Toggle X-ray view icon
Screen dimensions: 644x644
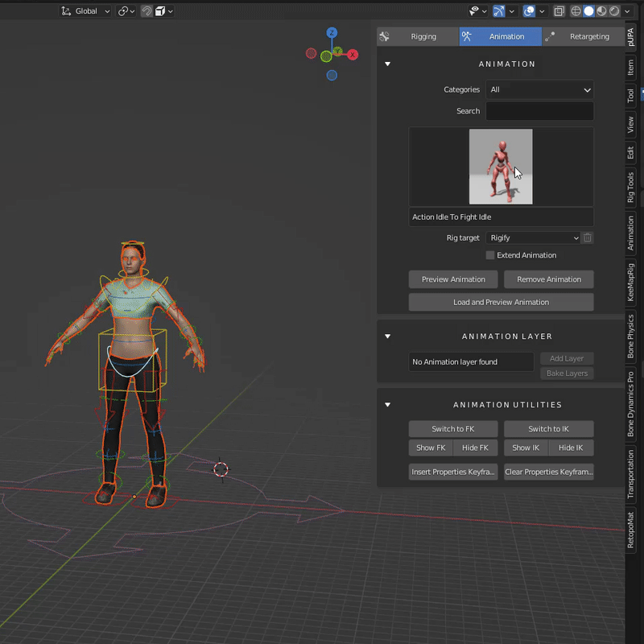pyautogui.click(x=559, y=11)
